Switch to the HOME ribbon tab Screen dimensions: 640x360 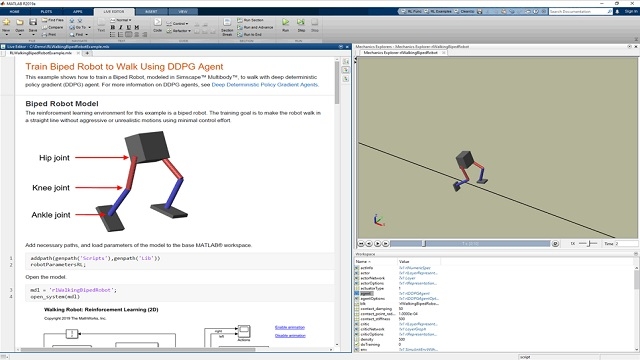pos(15,11)
